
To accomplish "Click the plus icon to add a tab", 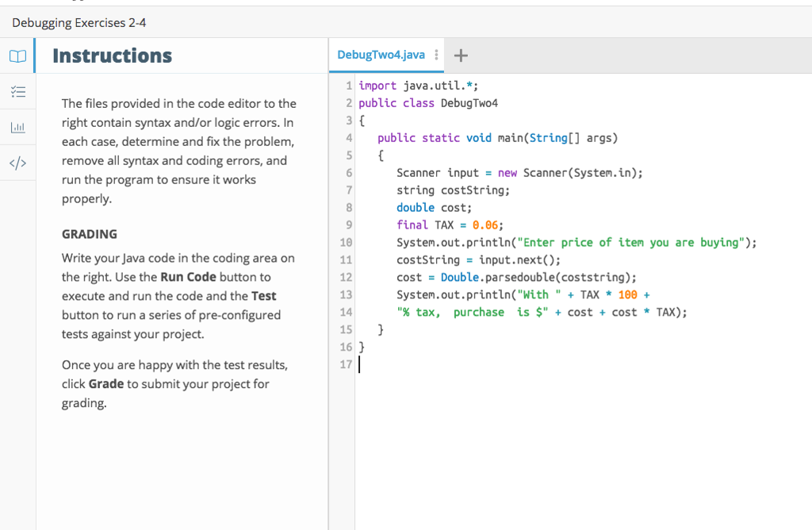I will click(461, 55).
